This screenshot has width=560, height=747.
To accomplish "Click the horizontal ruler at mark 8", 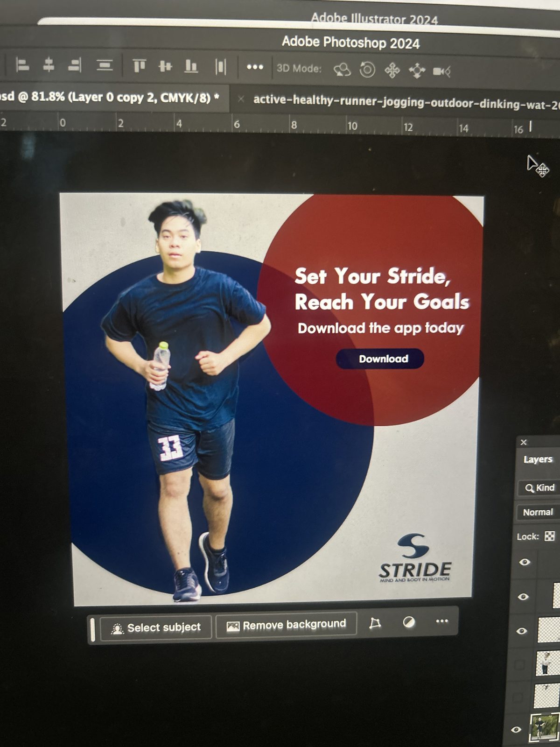I will point(294,125).
